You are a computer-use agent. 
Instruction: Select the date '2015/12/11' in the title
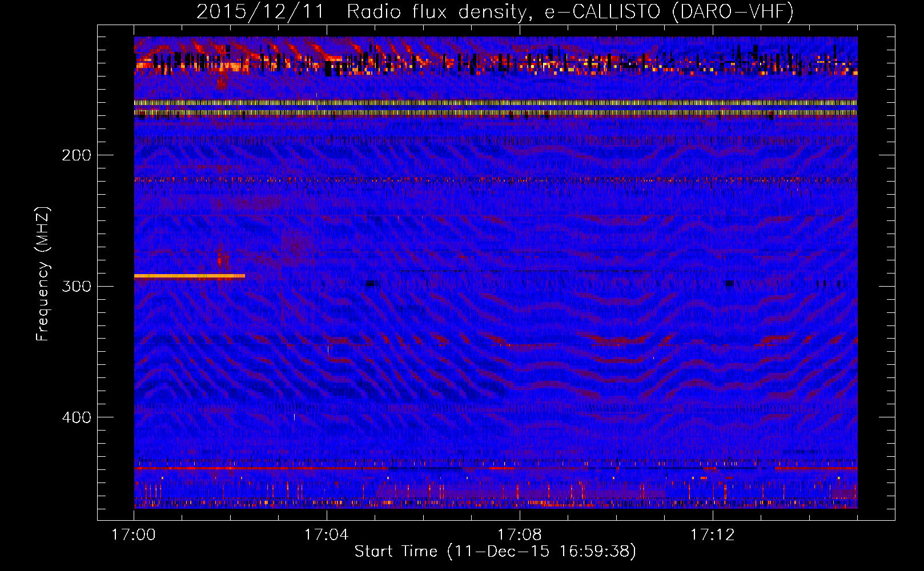[x=260, y=11]
